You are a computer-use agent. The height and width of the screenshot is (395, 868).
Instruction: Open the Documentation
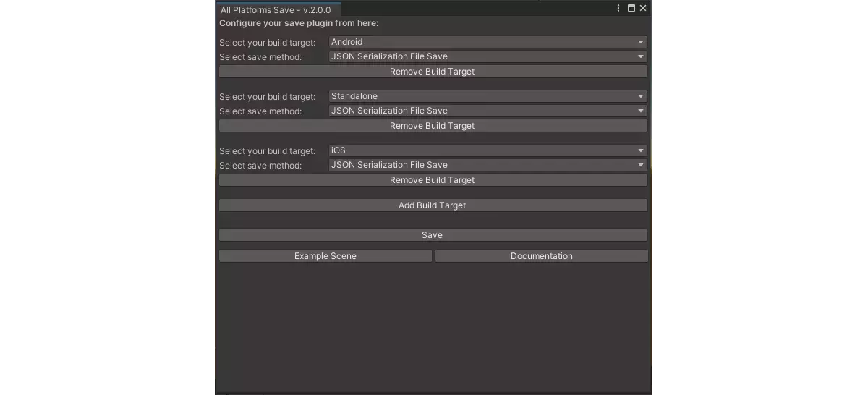542,256
